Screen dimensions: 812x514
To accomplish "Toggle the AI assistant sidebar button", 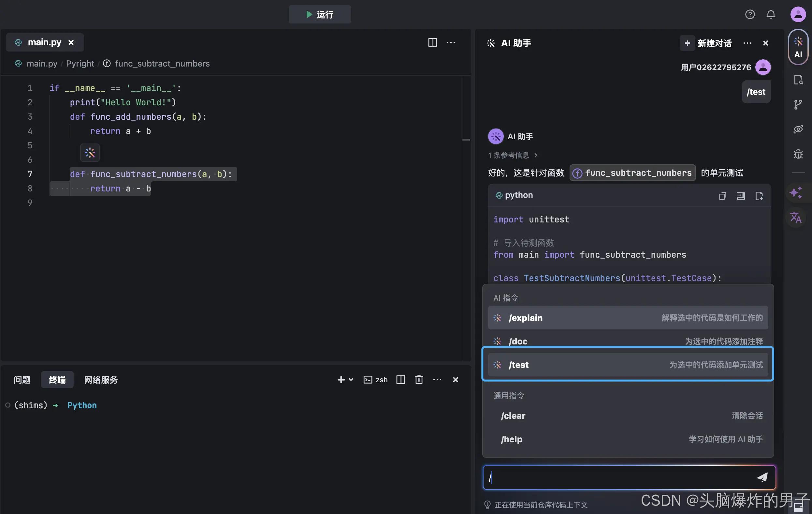I will pos(798,47).
